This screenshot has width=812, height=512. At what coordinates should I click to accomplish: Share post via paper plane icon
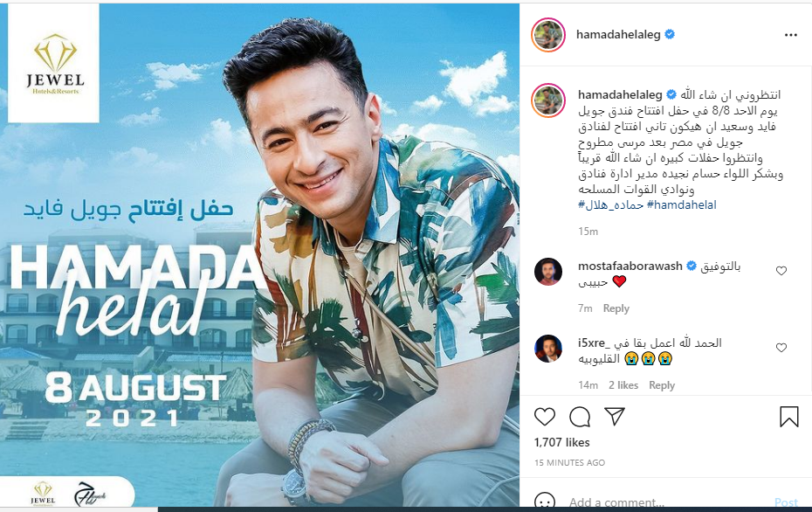click(615, 416)
